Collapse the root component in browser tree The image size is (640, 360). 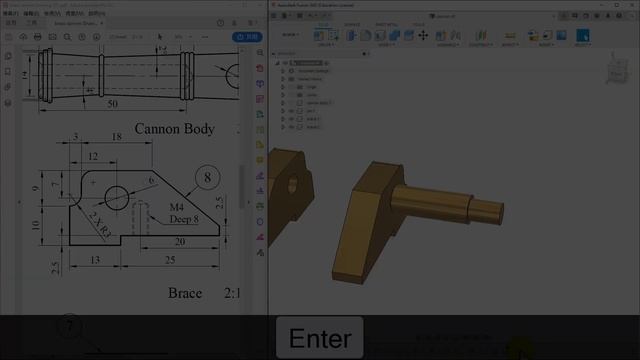(x=278, y=63)
